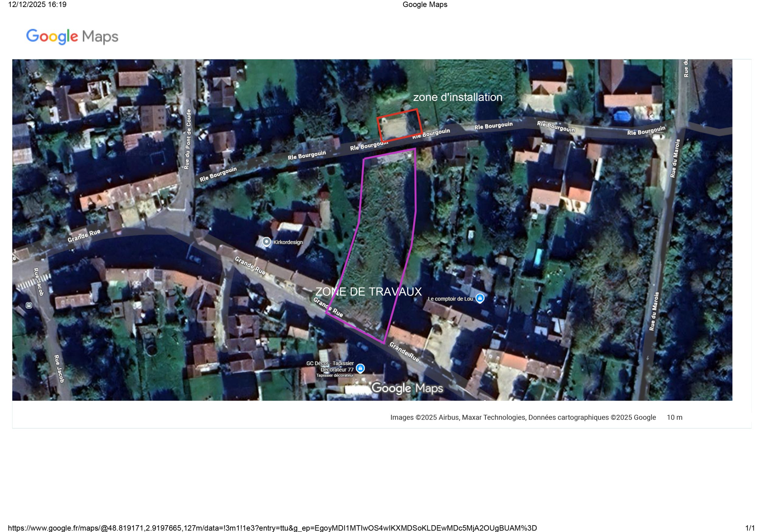Click the 'zone d'installation' annotation text

tap(457, 97)
